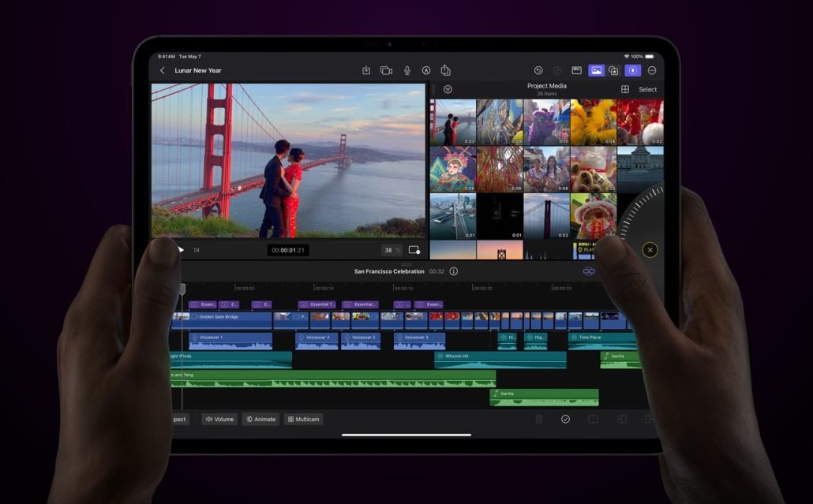Screen dimensions: 813x504
Task: Select the Essential T... title clip
Action: click(x=317, y=304)
